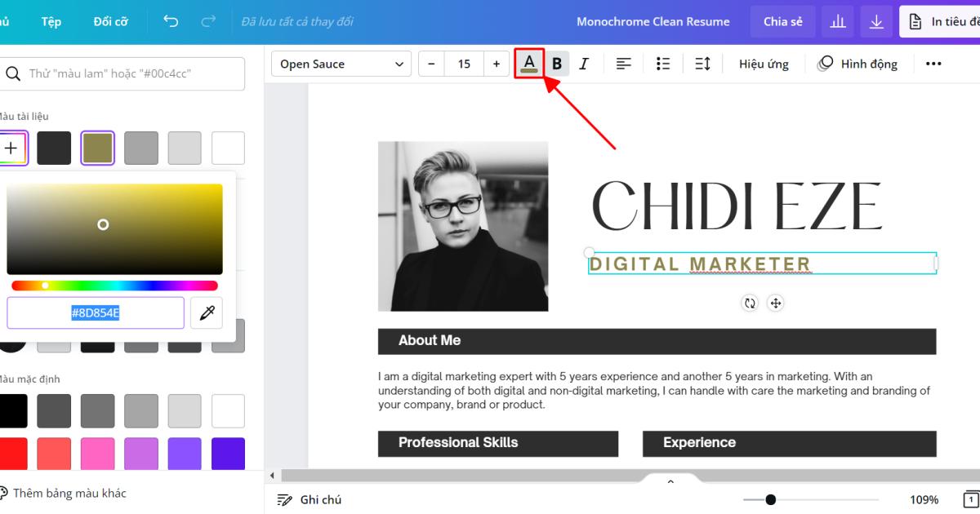
Task: Click the saturation gradient picker area
Action: point(114,229)
